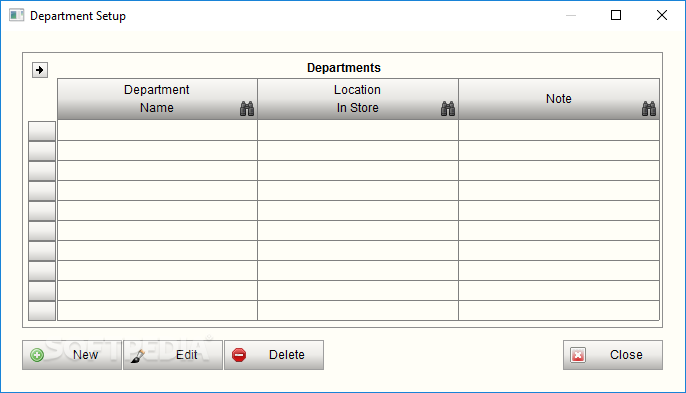The width and height of the screenshot is (686, 393).
Task: Sort by Department Name column header
Action: (x=157, y=99)
